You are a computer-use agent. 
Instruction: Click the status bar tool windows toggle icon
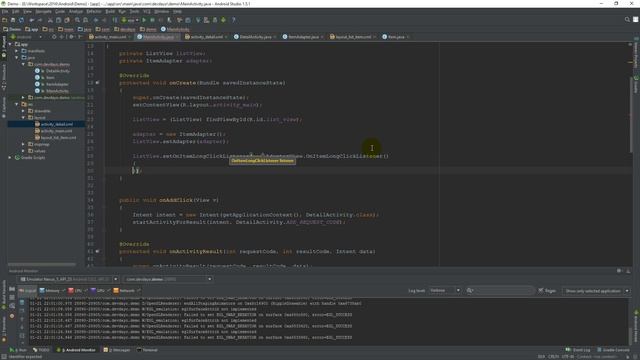click(x=4, y=356)
